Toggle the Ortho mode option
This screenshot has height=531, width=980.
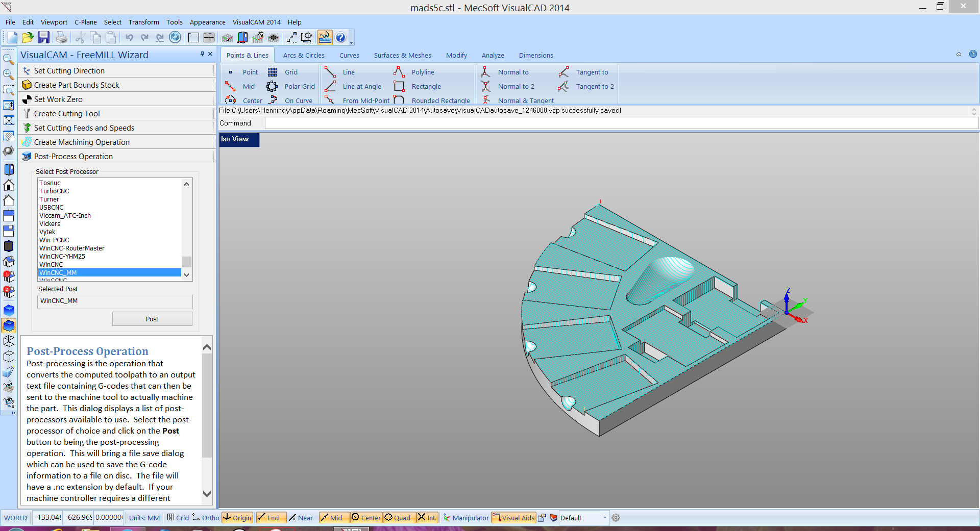point(206,518)
